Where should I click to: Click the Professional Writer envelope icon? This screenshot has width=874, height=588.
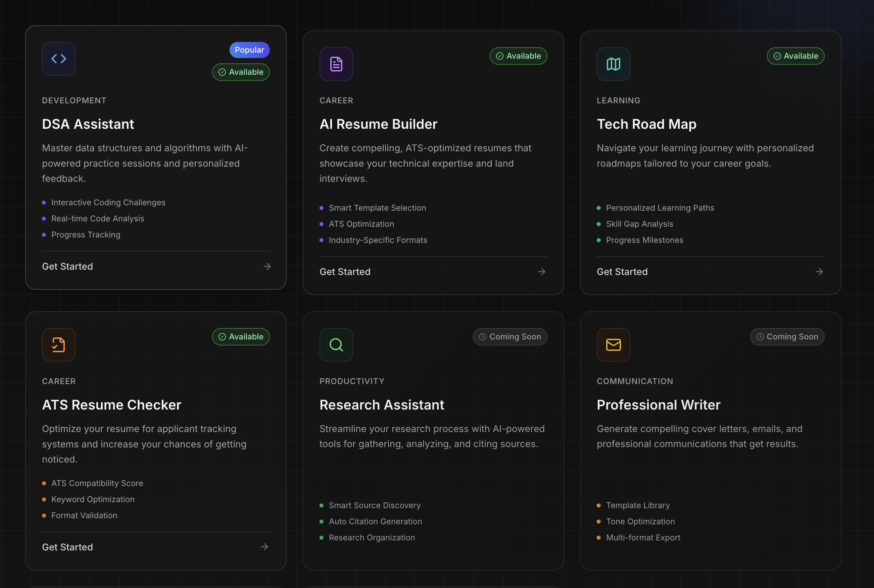pyautogui.click(x=613, y=344)
